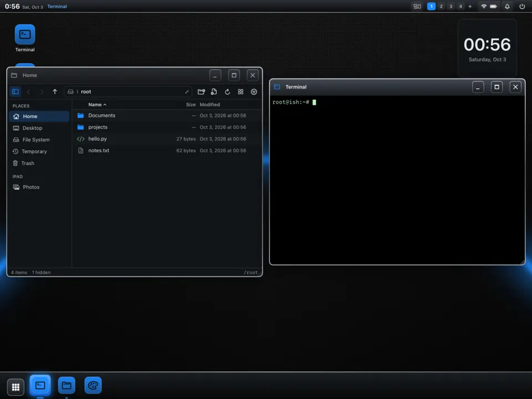
Task: Click the Wi-Fi status icon
Action: (x=484, y=6)
